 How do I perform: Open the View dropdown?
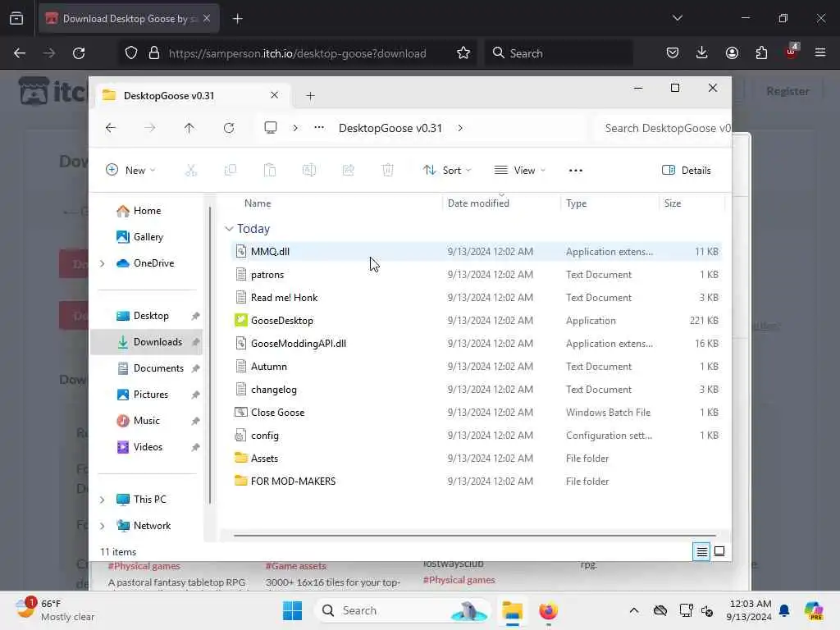(519, 171)
